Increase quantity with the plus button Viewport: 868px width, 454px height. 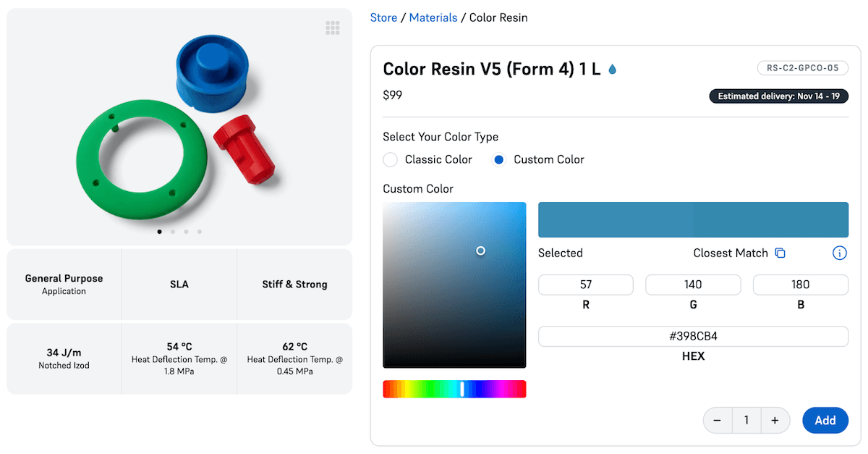(x=775, y=420)
